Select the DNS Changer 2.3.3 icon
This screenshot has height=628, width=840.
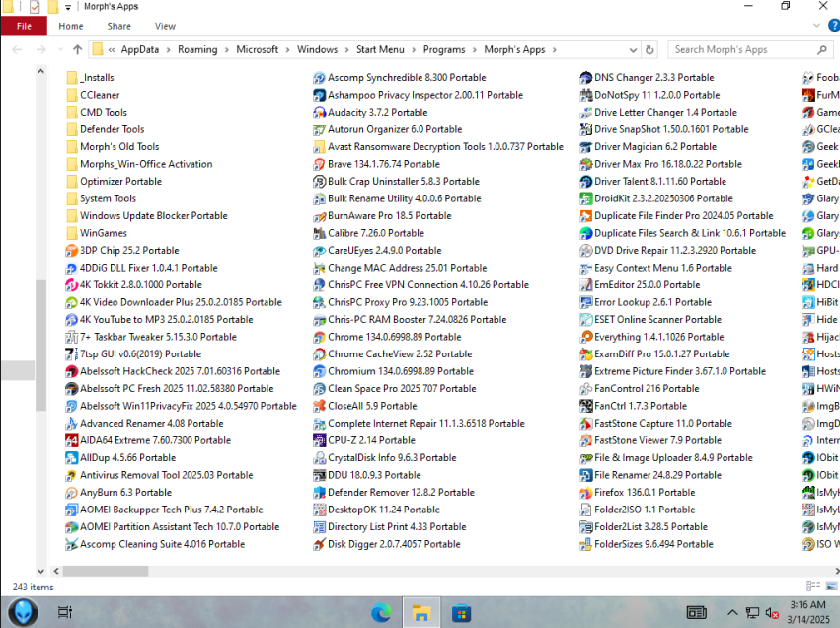[585, 78]
